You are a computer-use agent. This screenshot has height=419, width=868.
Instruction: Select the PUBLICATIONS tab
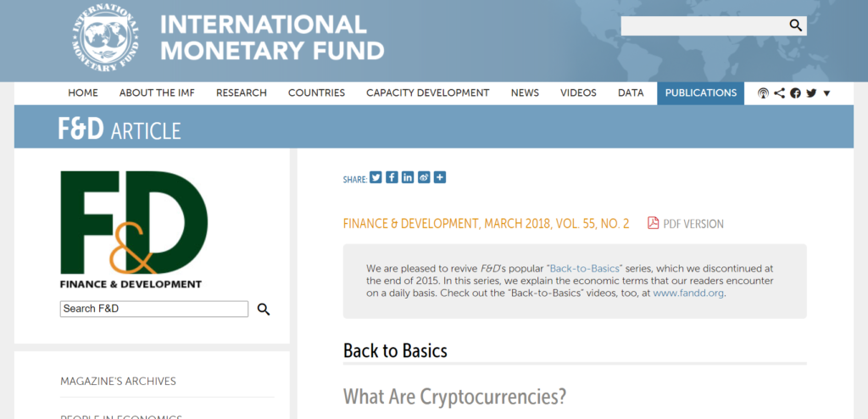(701, 93)
